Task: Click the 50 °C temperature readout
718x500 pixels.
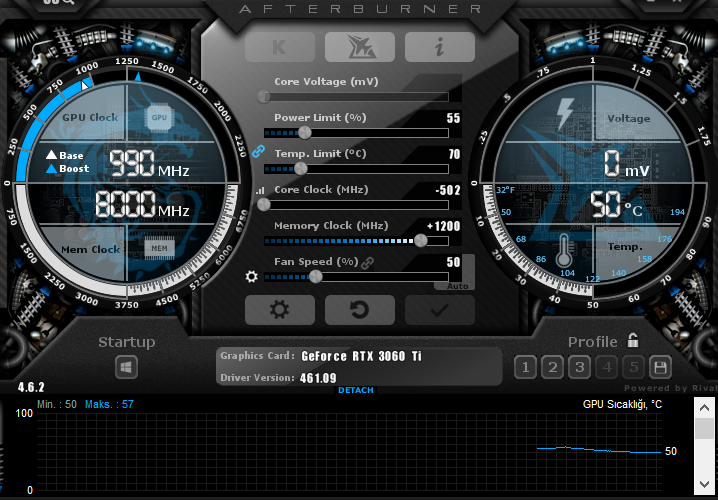Action: point(615,204)
